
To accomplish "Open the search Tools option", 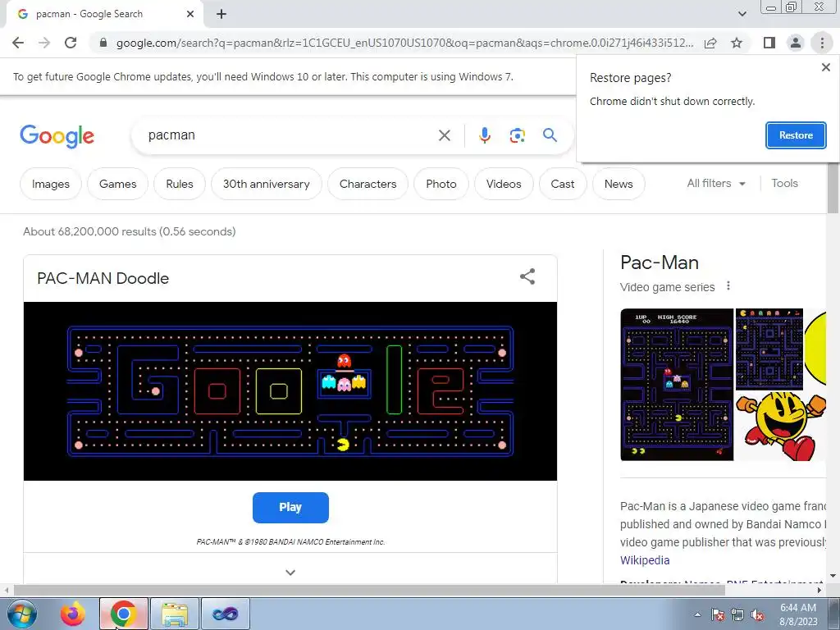I will 784,183.
